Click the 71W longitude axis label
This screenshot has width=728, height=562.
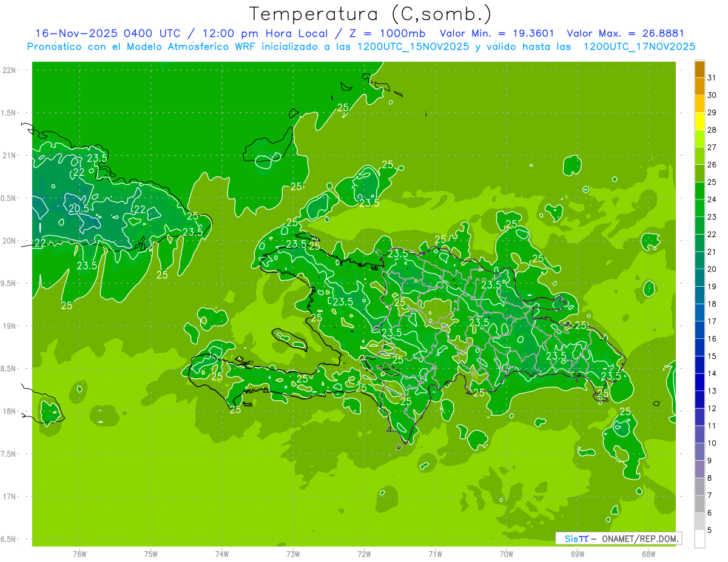point(435,554)
